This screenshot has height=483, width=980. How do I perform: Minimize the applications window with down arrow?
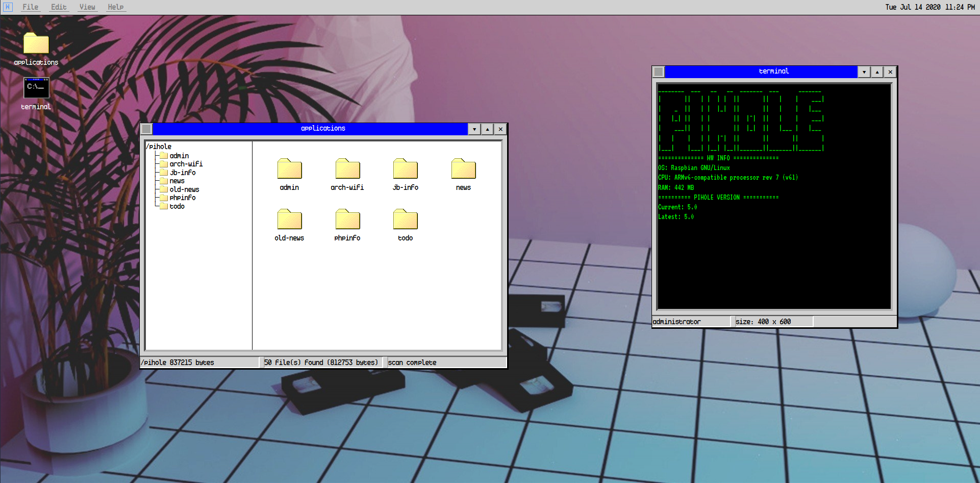[474, 129]
